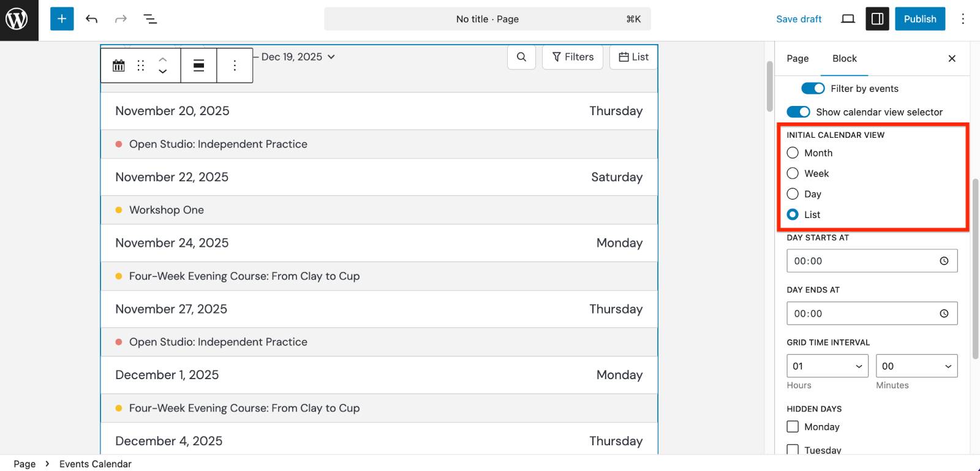Click the Undo icon
The width and height of the screenshot is (980, 471).
pyautogui.click(x=91, y=19)
